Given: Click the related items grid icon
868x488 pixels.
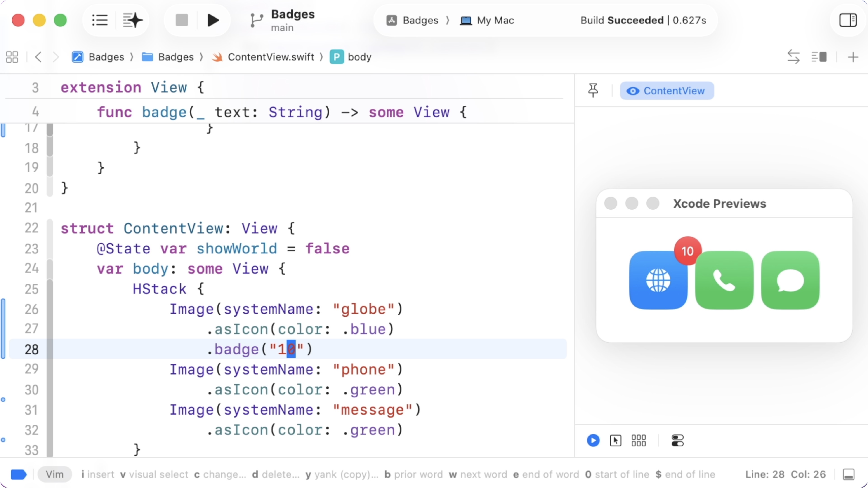Looking at the screenshot, I should [12, 57].
